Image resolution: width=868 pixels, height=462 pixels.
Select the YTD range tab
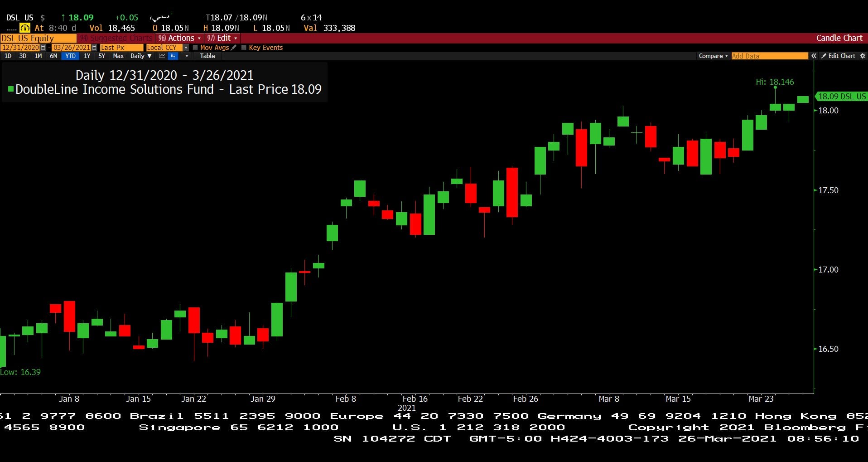(x=70, y=56)
